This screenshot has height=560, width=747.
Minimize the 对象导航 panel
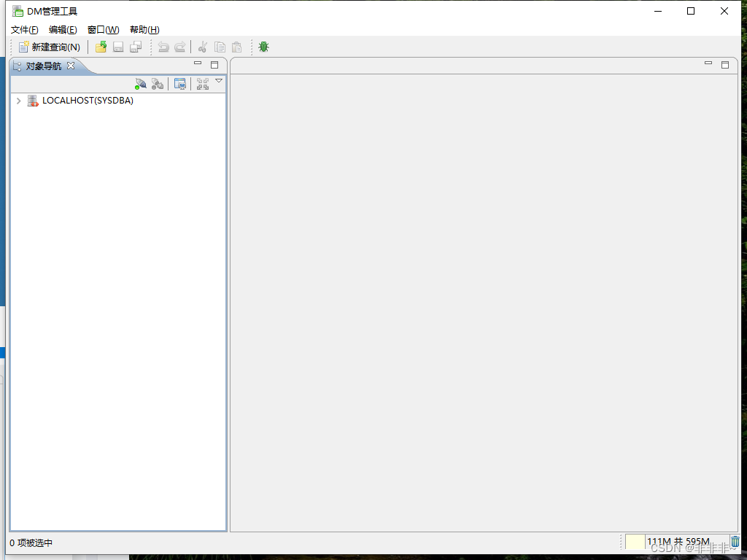tap(198, 63)
